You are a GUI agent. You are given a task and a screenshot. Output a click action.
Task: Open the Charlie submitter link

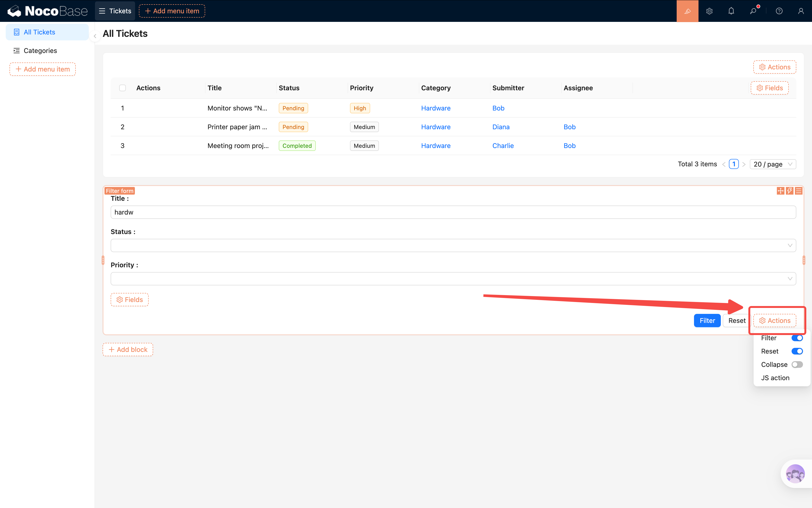coord(503,146)
